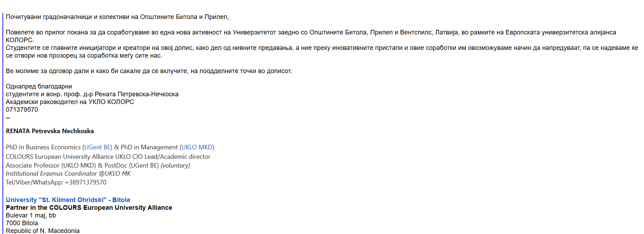Click the line with Рената Петревска-Нечкоска
This screenshot has width=644, height=234.
92,94
